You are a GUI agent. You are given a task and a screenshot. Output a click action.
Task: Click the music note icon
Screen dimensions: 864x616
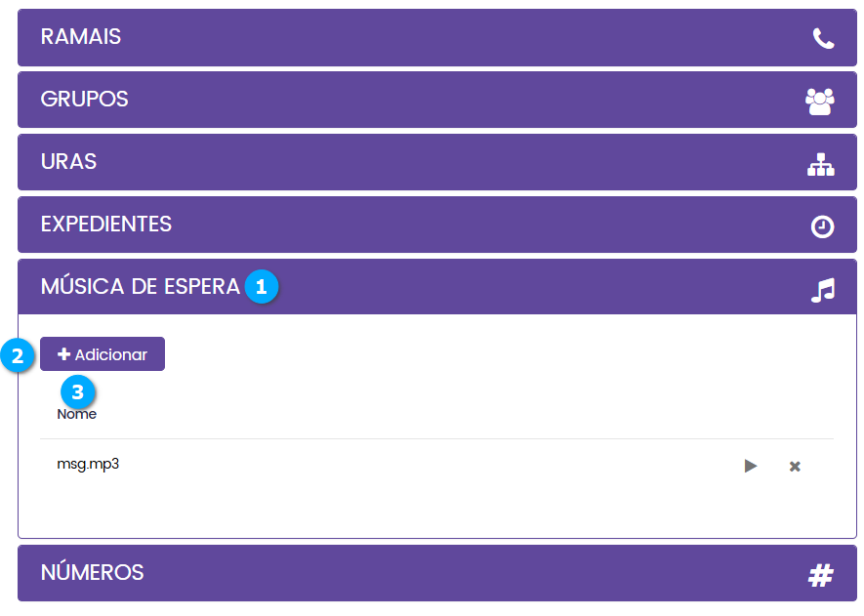tap(823, 290)
